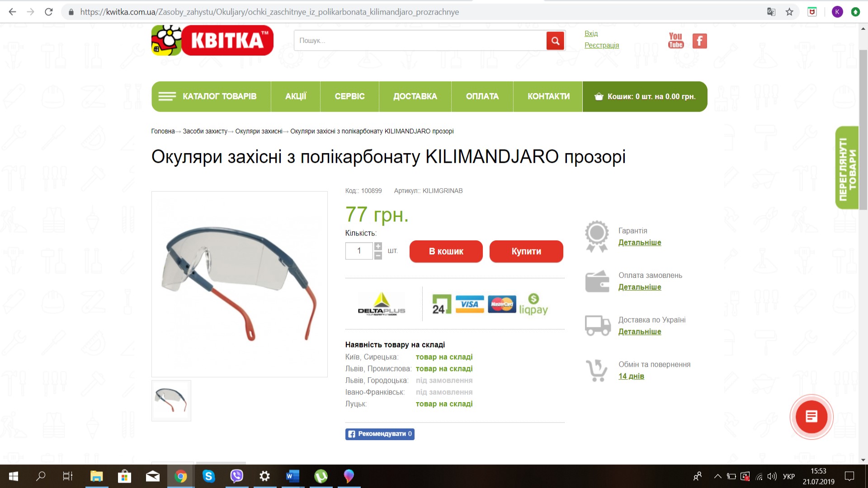This screenshot has height=488, width=868.
Task: Expand the ПЕРЕГЛЯНУТІ ТОВАРИ side tab
Action: click(x=847, y=168)
